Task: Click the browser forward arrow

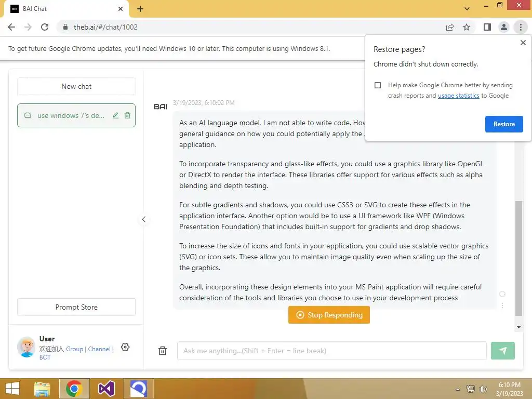Action: [28, 27]
